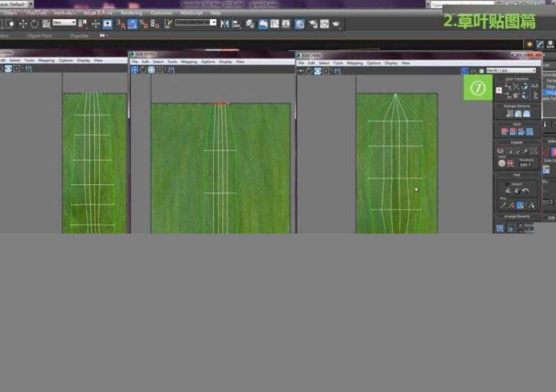Screen dimensions: 556x392
Task: Open the Rendered Frame Window
Action: tap(325, 24)
